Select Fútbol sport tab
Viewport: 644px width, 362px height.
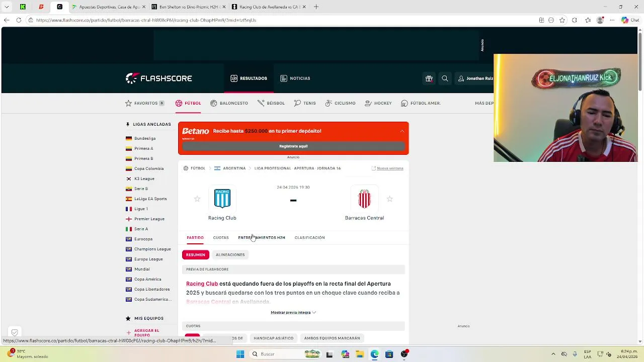click(188, 103)
